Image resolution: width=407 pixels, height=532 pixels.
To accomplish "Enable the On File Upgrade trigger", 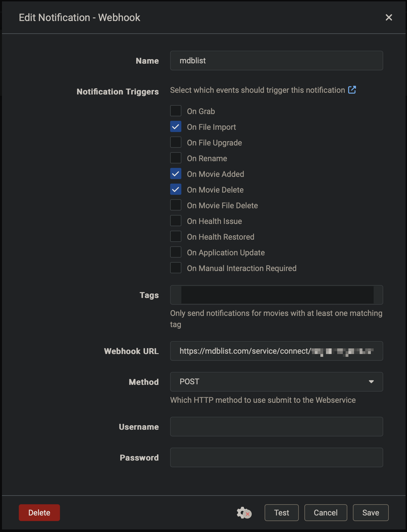I will (176, 142).
